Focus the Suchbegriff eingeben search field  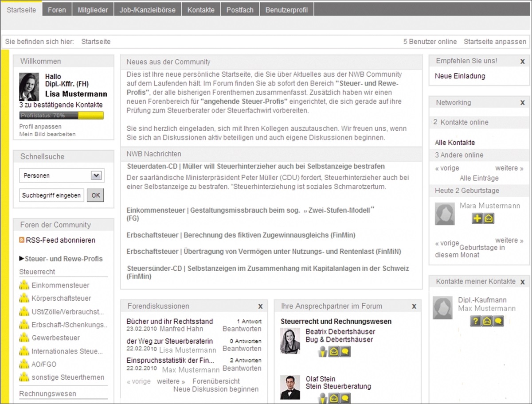[52, 195]
